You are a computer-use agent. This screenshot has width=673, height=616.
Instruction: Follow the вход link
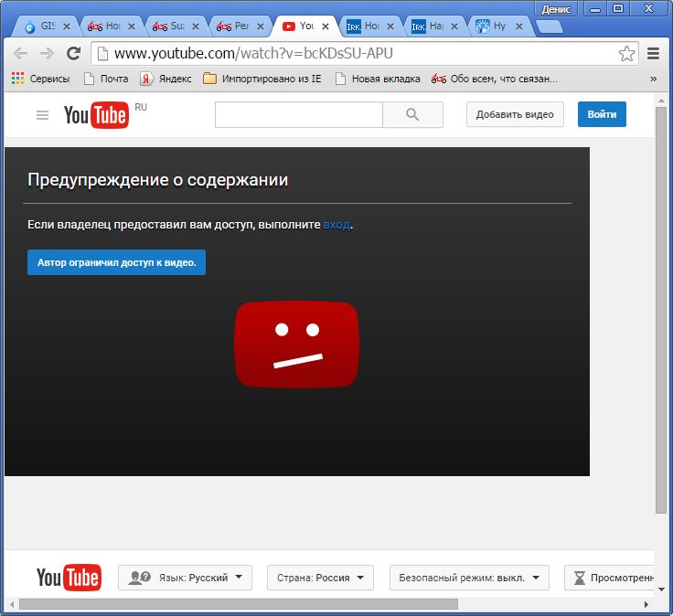[x=336, y=225]
